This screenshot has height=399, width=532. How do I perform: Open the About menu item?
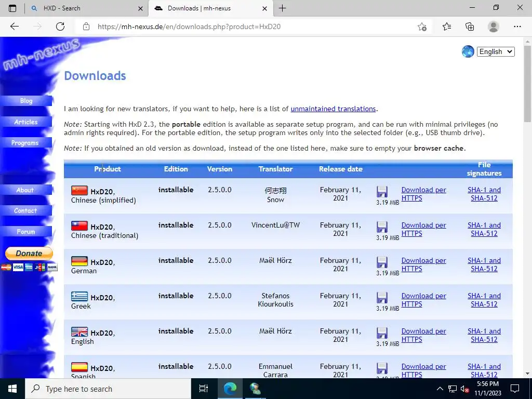pyautogui.click(x=25, y=190)
